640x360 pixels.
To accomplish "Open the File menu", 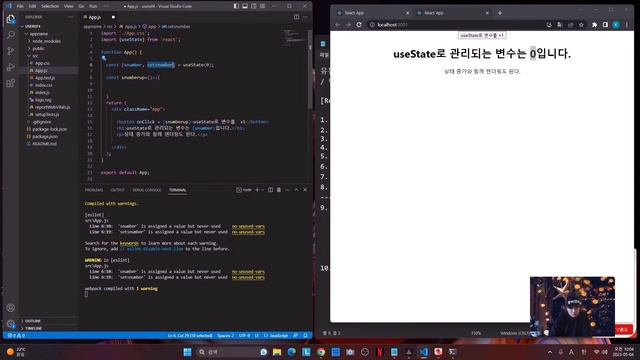I will [20, 6].
